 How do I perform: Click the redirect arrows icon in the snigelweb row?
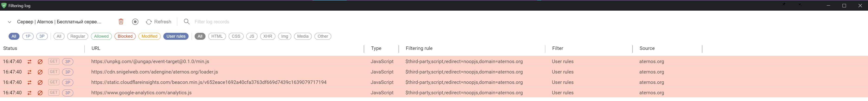point(30,72)
